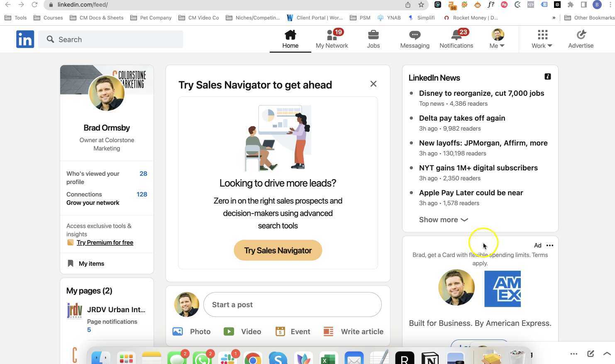Open the Messaging tab
The height and width of the screenshot is (364, 615).
pos(415,39)
